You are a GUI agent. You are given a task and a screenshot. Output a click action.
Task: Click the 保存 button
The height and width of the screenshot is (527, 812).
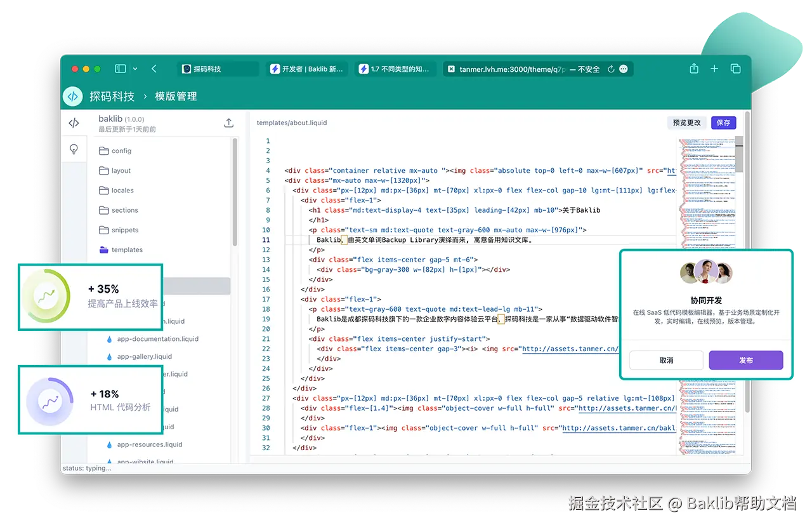coord(723,123)
